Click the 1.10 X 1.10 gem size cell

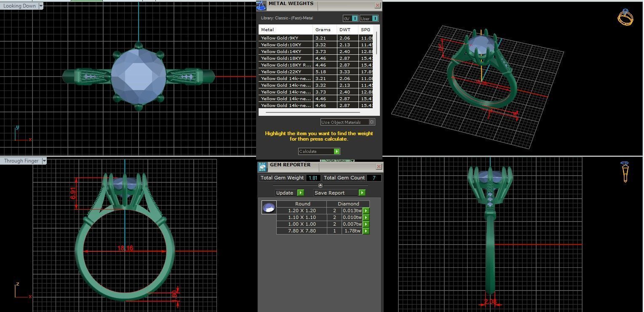pos(302,217)
